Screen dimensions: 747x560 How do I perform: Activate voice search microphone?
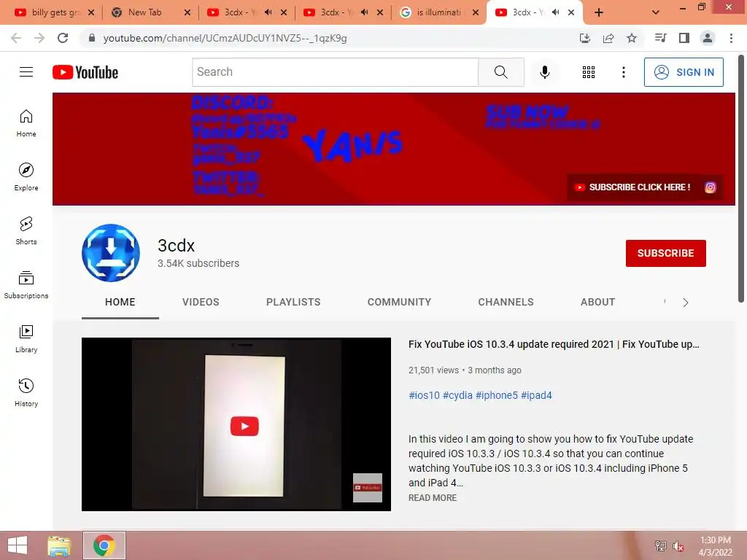pyautogui.click(x=544, y=72)
